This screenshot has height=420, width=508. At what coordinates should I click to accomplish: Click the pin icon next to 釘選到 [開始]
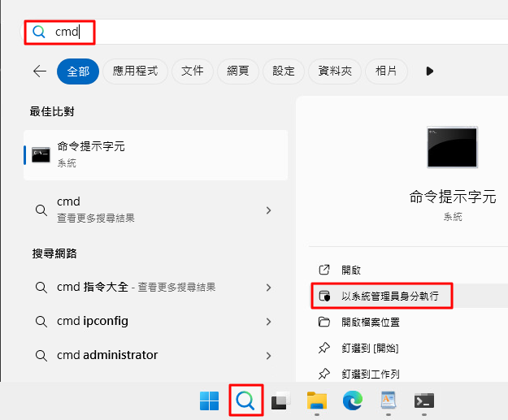[324, 349]
